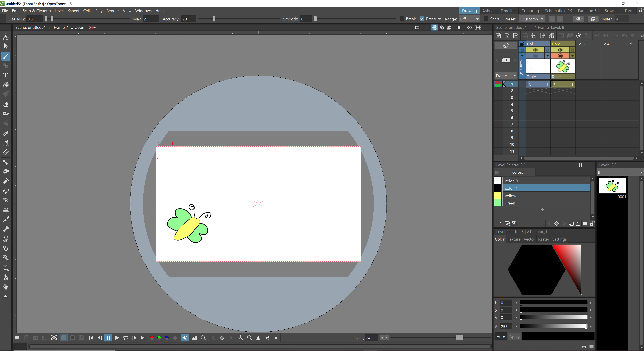This screenshot has height=351, width=644.
Task: Select the Hand pan tool
Action: [x=6, y=287]
